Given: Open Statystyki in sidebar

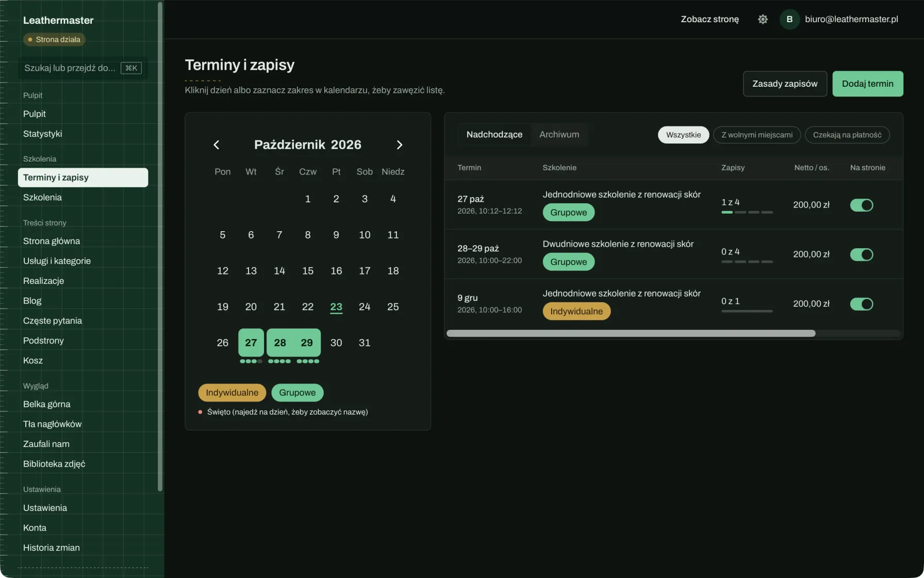Looking at the screenshot, I should tap(82, 134).
